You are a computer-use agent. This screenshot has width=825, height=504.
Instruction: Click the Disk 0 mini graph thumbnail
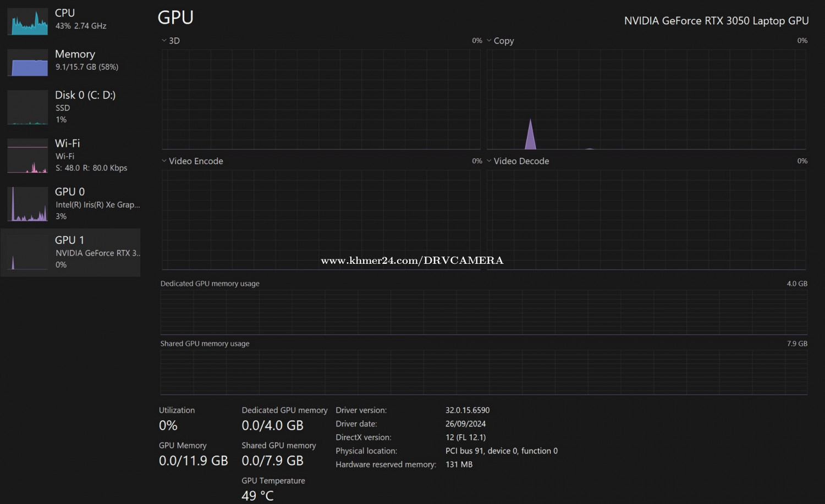pyautogui.click(x=28, y=108)
